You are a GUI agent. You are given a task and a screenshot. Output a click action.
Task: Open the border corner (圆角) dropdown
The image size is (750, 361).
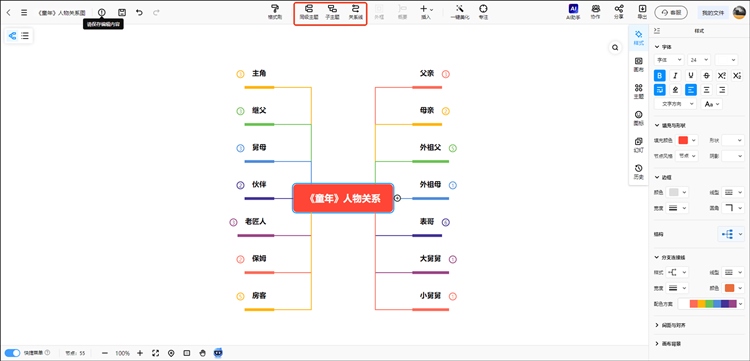732,207
